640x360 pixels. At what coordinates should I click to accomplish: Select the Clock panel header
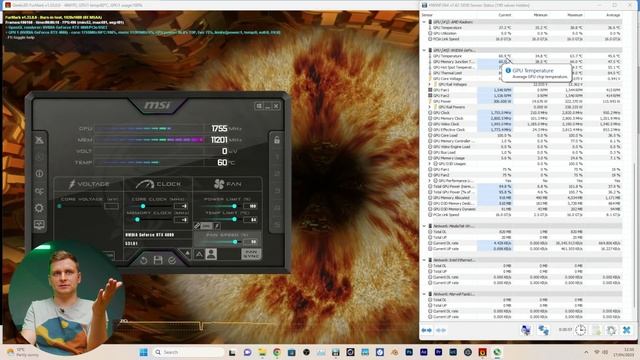click(x=158, y=184)
